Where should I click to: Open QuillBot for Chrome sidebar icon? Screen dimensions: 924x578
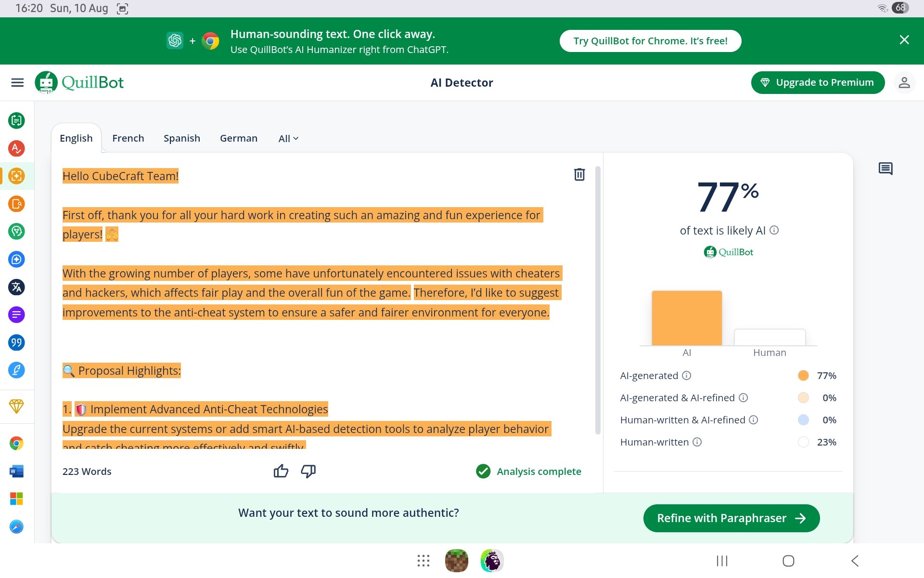(16, 443)
